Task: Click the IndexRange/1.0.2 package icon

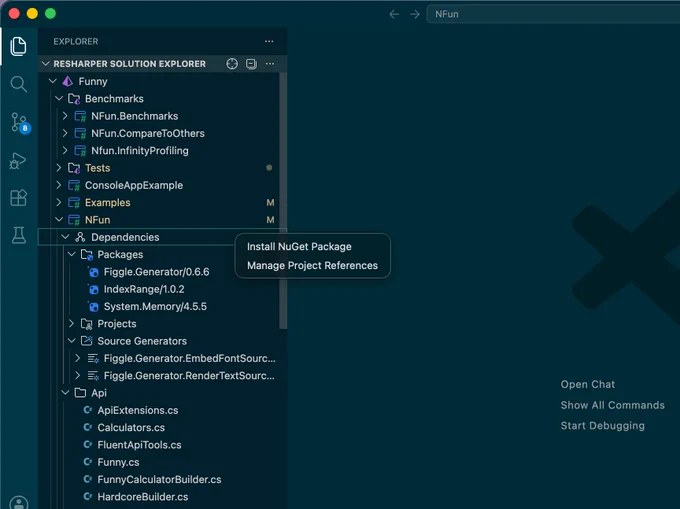Action: coord(93,289)
